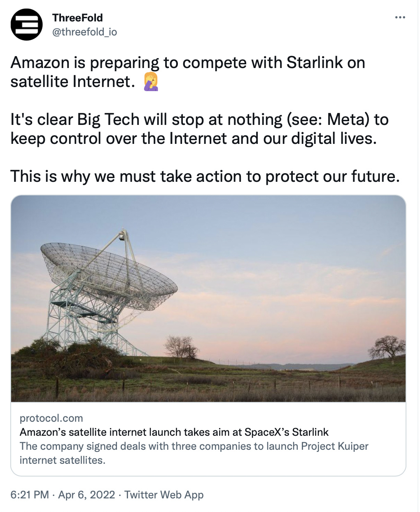Image resolution: width=420 pixels, height=512 pixels.
Task: Click the word "Meta" in parentheses
Action: pos(348,120)
